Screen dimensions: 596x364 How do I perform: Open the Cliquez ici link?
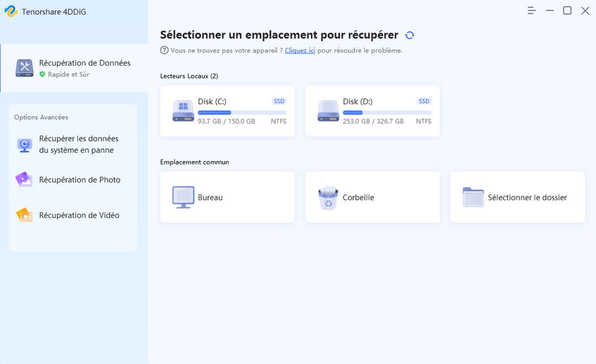pyautogui.click(x=300, y=50)
